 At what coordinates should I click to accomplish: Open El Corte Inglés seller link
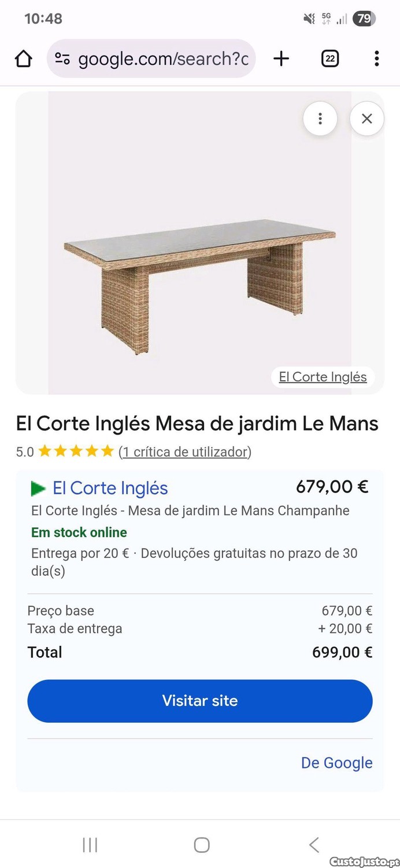[110, 488]
